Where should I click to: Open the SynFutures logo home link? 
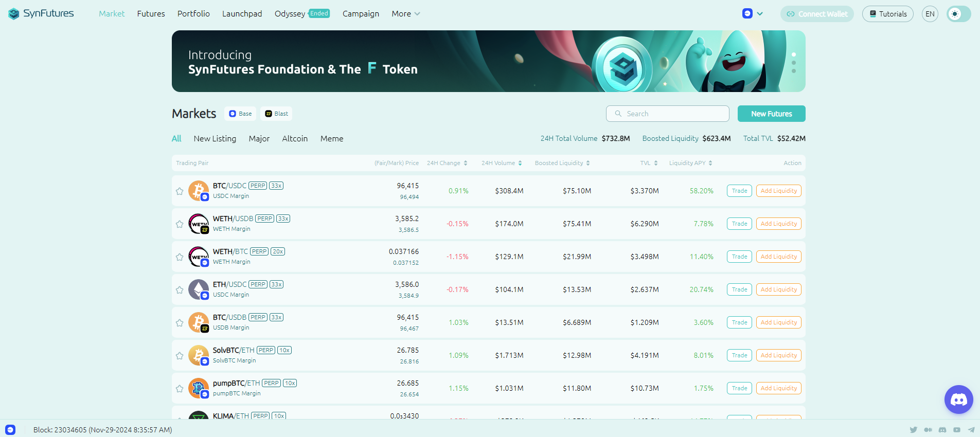click(41, 13)
